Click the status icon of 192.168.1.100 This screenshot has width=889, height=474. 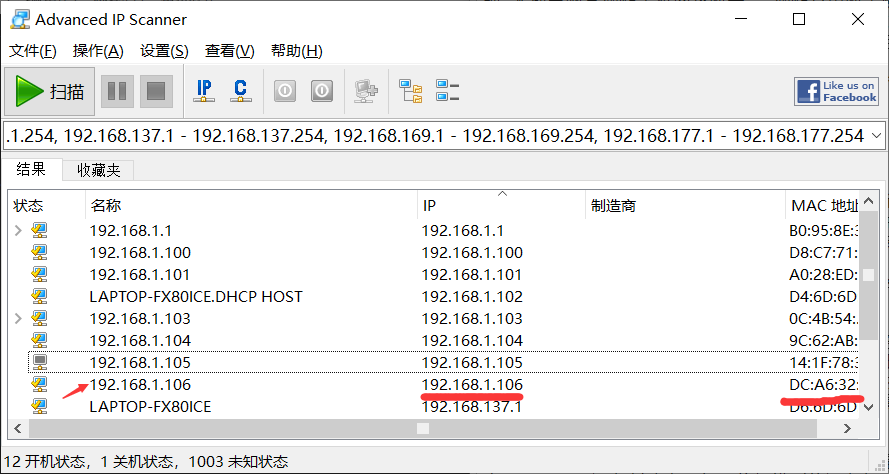[x=39, y=252]
